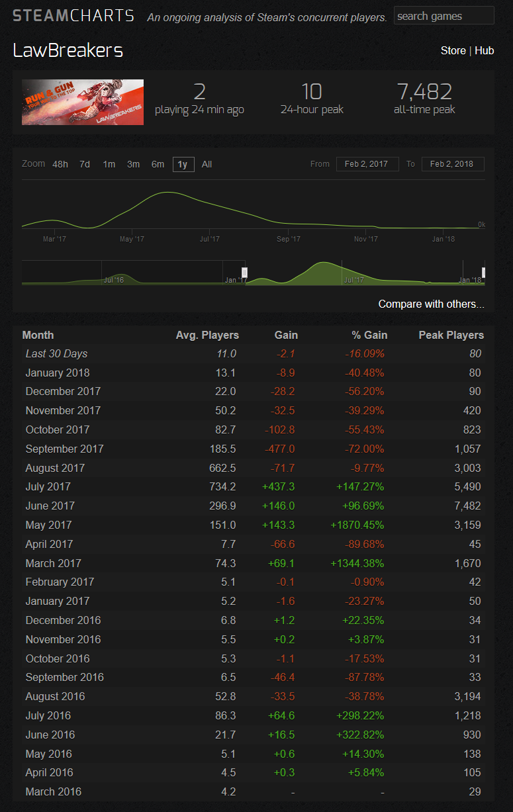Select May 2017 percent gain +1870.45%
The height and width of the screenshot is (812, 513).
tap(358, 525)
